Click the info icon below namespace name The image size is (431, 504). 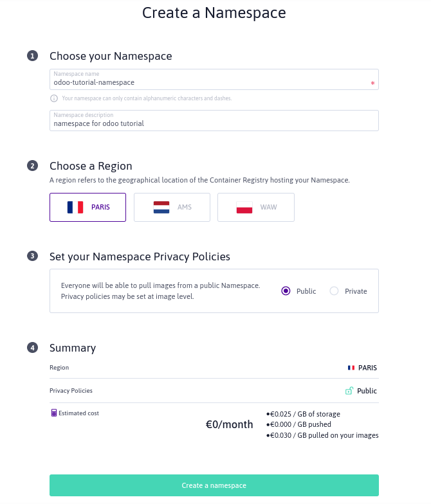(54, 98)
